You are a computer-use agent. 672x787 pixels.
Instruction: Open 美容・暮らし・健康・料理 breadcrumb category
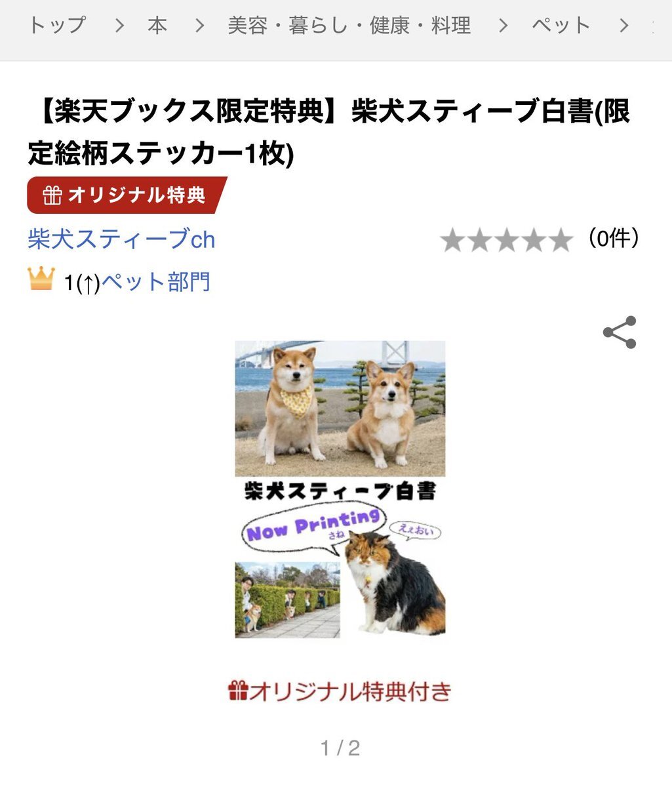pos(349,26)
